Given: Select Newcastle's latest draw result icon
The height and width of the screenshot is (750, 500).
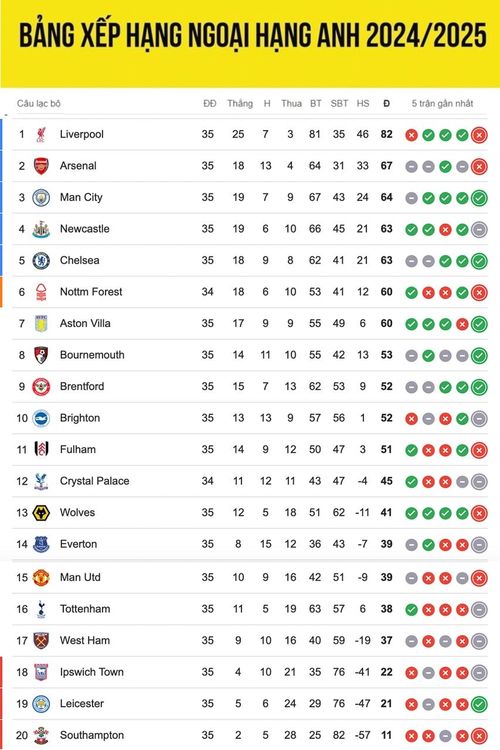Looking at the screenshot, I should (479, 230).
